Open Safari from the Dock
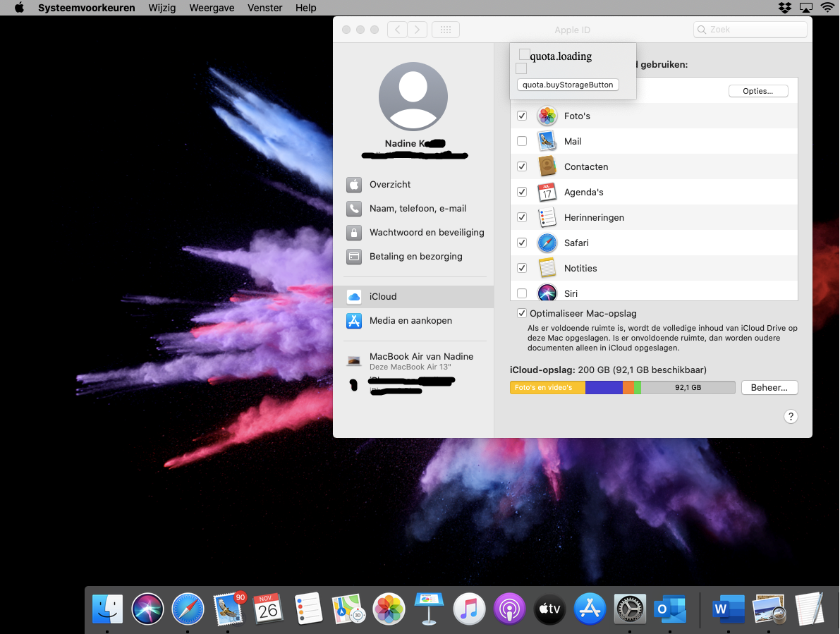 tap(188, 609)
